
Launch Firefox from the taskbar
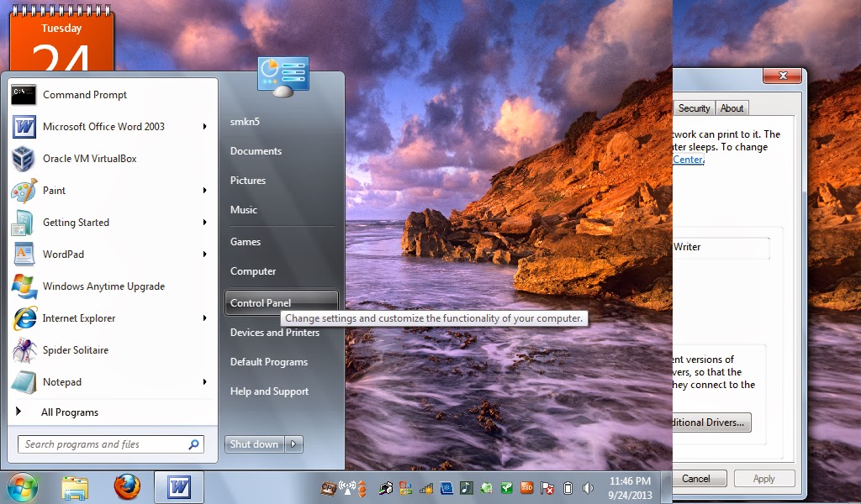[127, 486]
